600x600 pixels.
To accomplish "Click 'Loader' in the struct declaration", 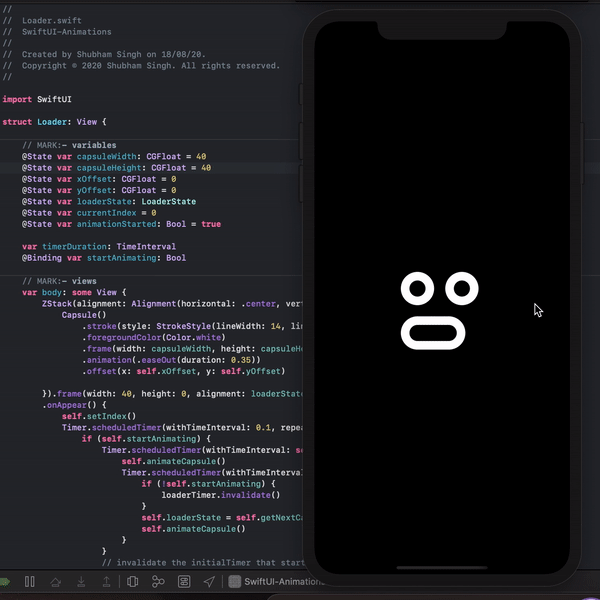I will [52, 122].
